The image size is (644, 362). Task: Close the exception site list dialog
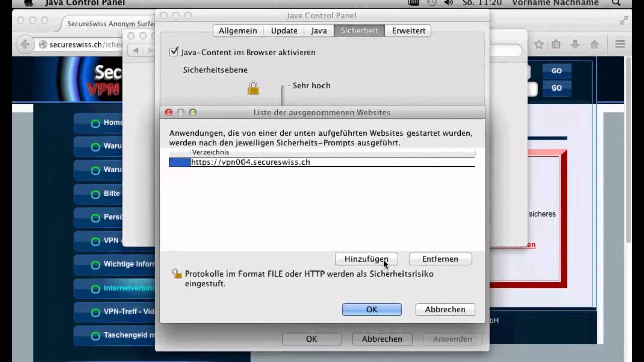coord(169,112)
